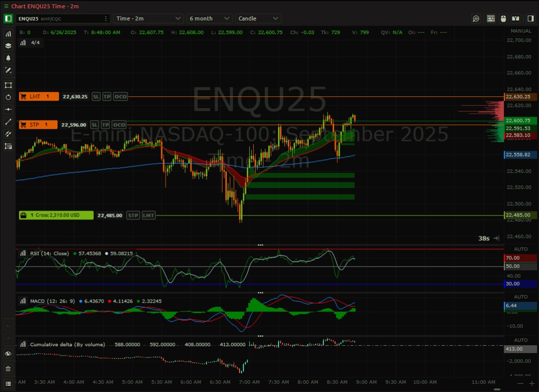Click the 22,630.25 price scale marker
The height and width of the screenshot is (392, 539).
click(521, 97)
